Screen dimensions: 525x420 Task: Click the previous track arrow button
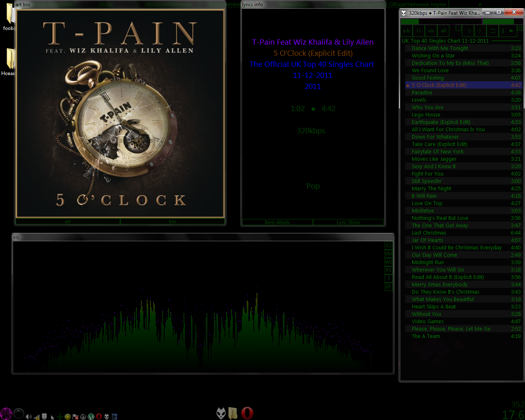[468, 31]
